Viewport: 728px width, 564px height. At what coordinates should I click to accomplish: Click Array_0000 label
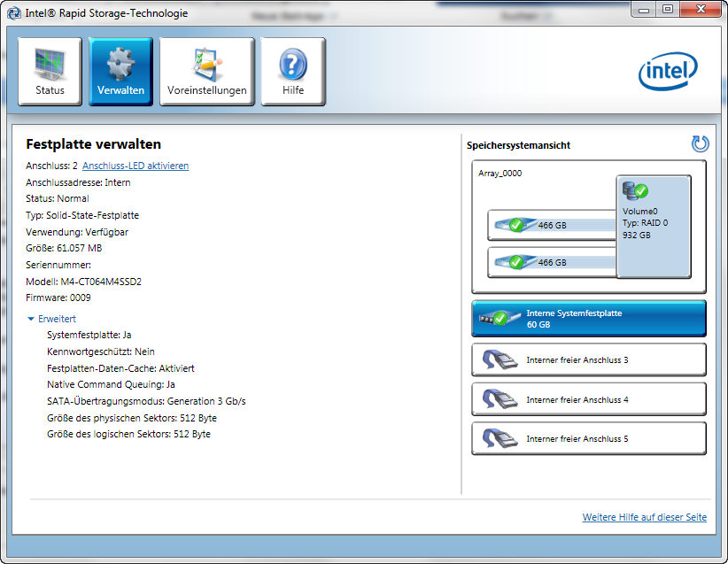click(500, 174)
